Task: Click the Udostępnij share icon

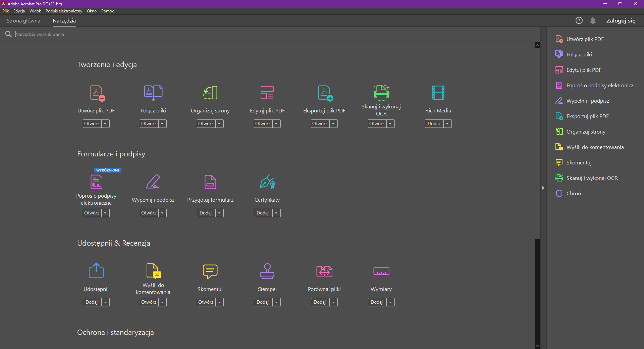Action: (96, 270)
